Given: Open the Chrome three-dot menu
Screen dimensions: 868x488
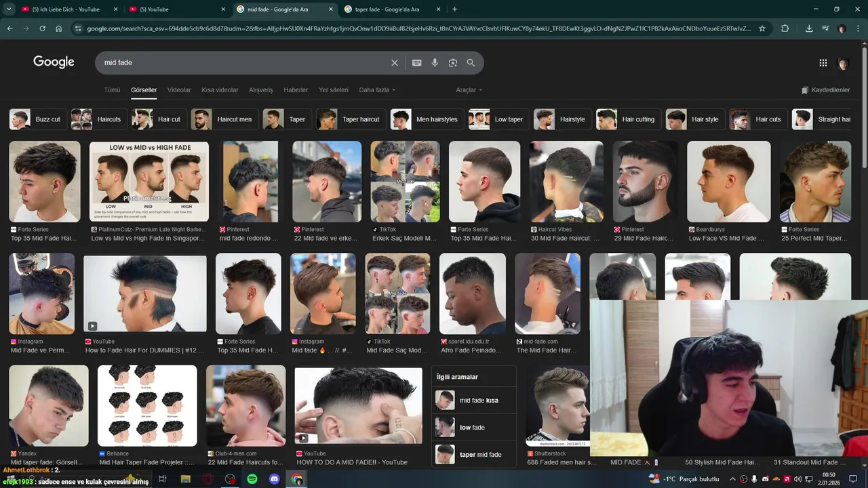Looking at the screenshot, I should tap(858, 28).
